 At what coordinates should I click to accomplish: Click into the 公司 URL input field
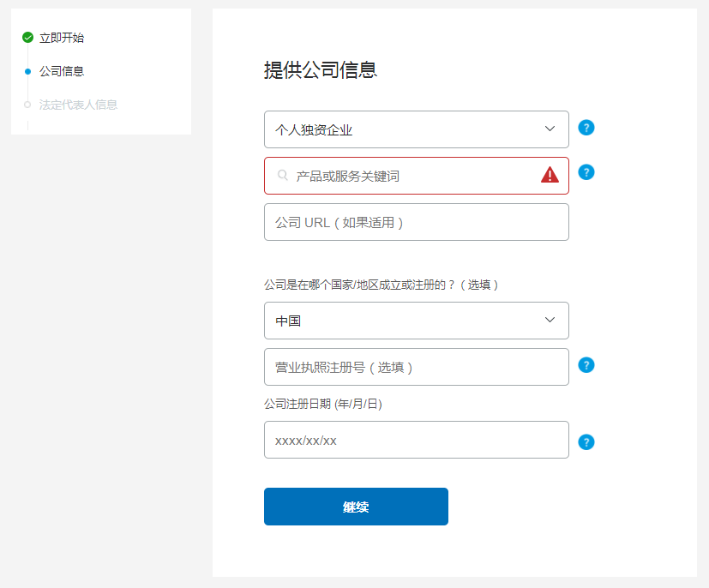[416, 222]
